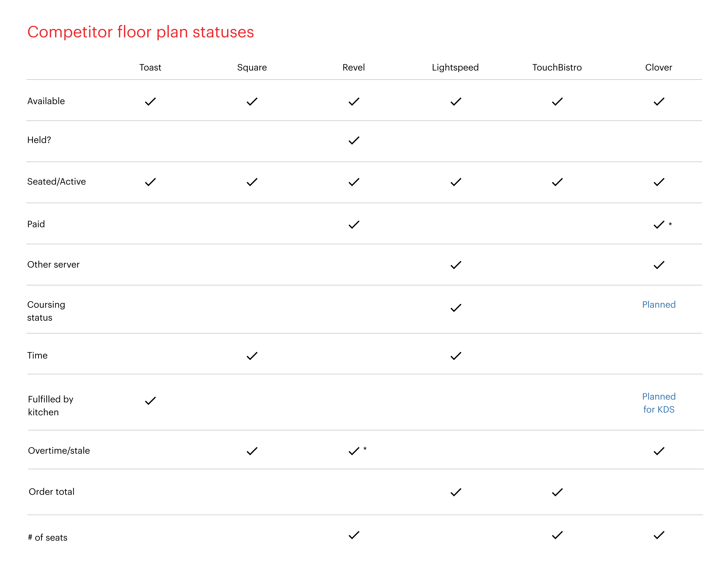Click the TouchBistro Order total checkmark
The width and height of the screenshot is (728, 579).
click(x=557, y=492)
